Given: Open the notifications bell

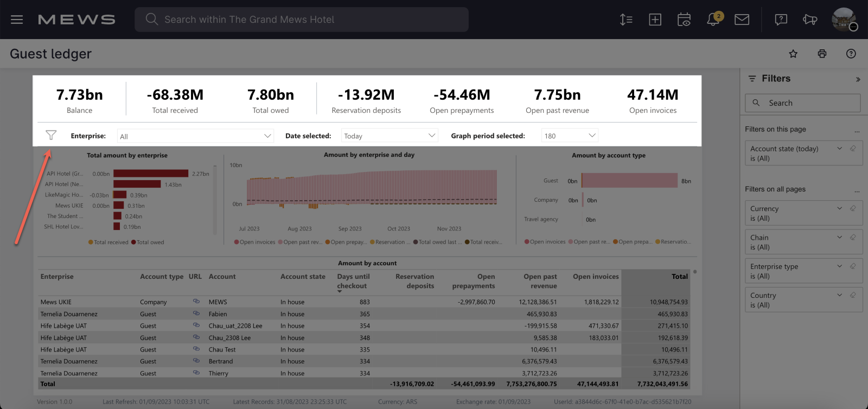Looking at the screenshot, I should coord(713,20).
